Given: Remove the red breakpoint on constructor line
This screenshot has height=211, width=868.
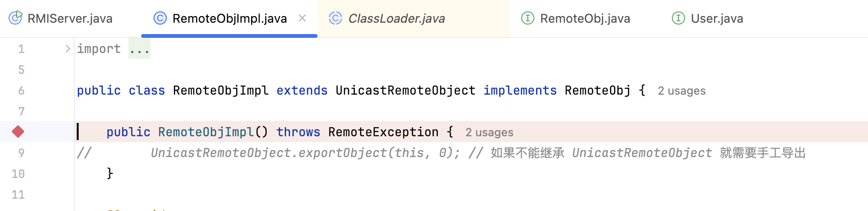Looking at the screenshot, I should click(x=18, y=132).
